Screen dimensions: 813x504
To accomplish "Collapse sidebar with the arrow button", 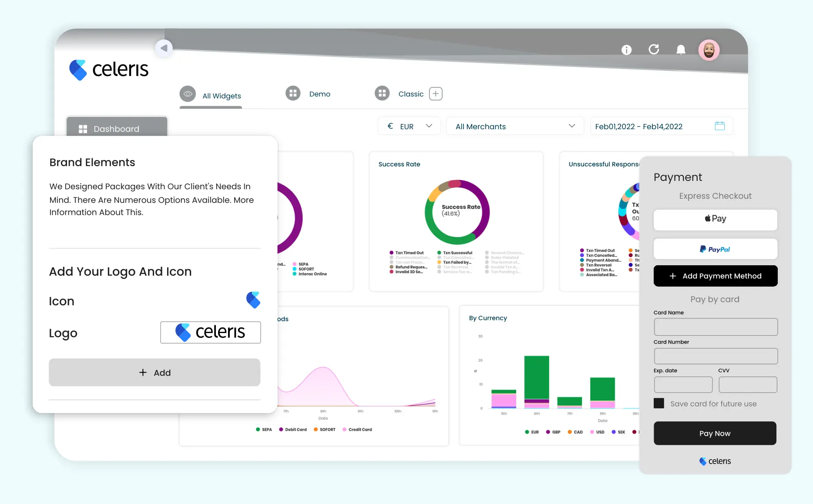I will pyautogui.click(x=164, y=48).
